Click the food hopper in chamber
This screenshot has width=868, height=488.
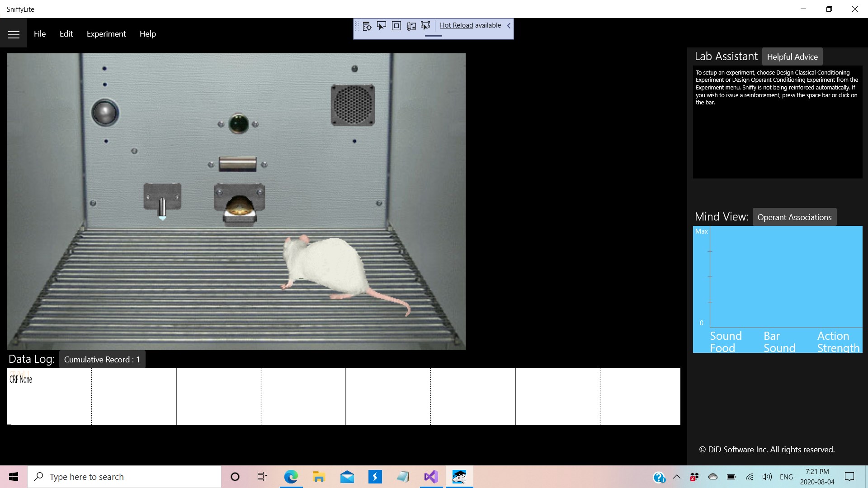tap(240, 206)
